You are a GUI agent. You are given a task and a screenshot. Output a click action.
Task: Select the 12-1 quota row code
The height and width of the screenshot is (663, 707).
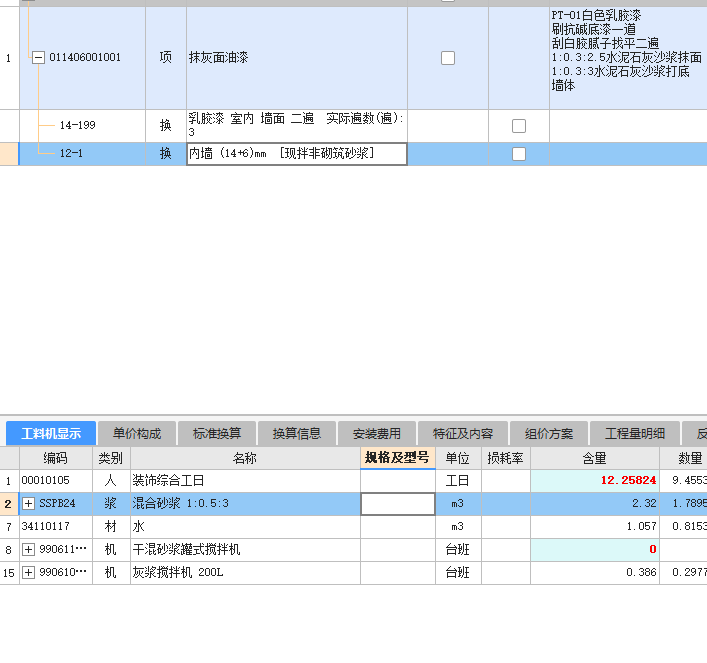tap(71, 153)
